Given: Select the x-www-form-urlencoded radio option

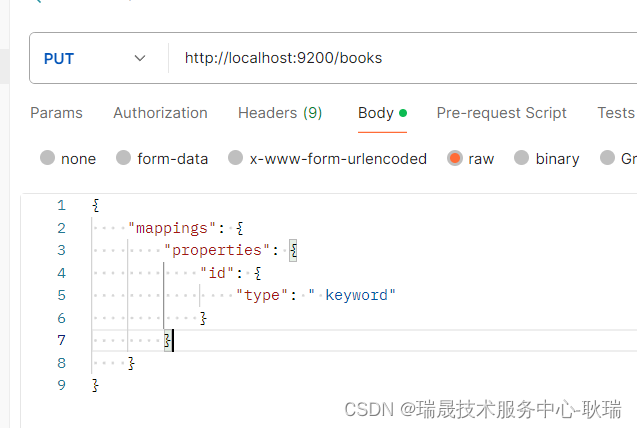Looking at the screenshot, I should (x=236, y=158).
